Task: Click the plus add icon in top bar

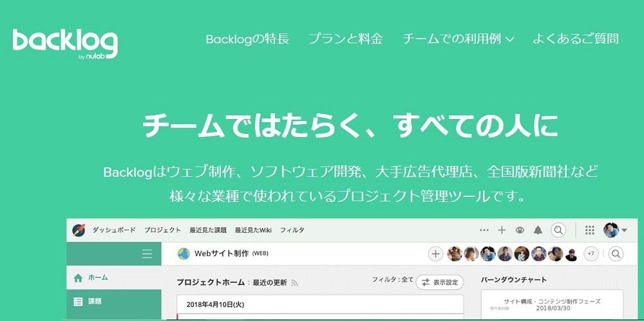Action: (502, 230)
